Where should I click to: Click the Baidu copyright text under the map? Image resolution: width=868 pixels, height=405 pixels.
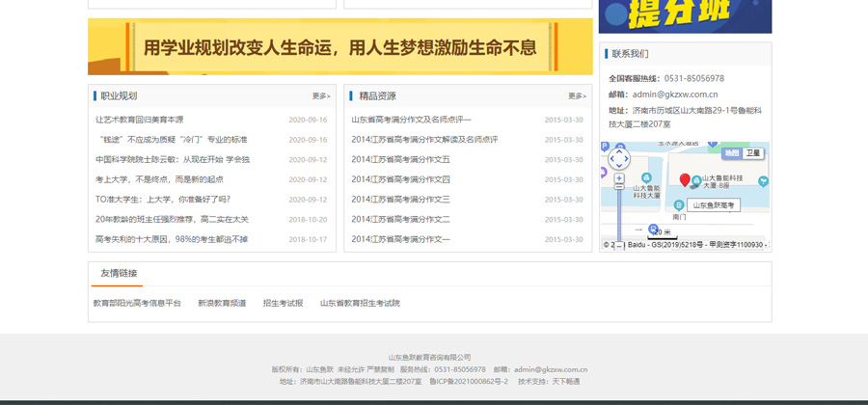(x=687, y=245)
